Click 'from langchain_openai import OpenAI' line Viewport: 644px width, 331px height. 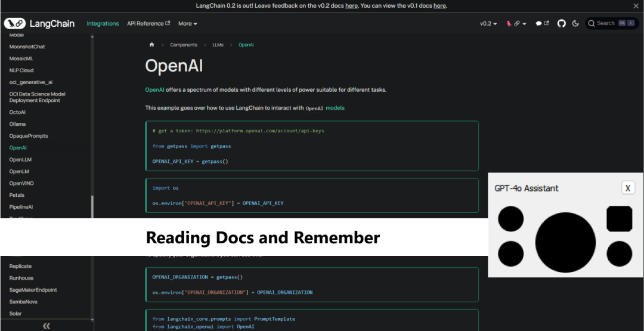click(x=203, y=326)
